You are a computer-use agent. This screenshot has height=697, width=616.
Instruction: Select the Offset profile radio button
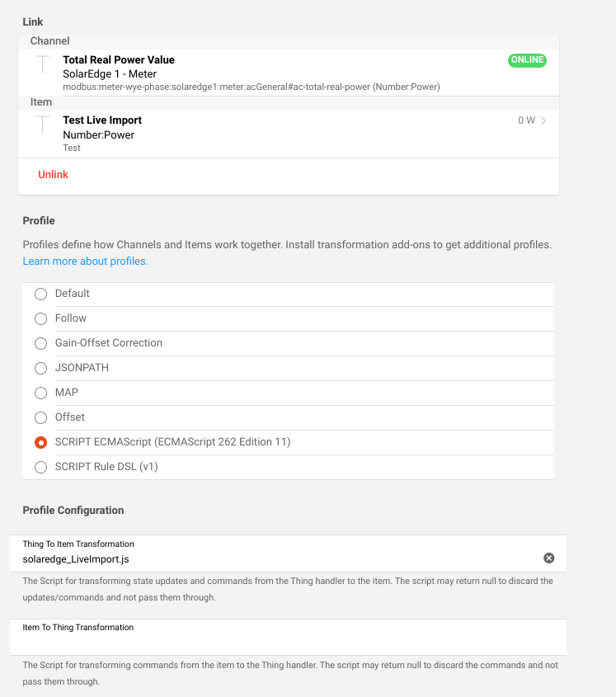[x=40, y=417]
